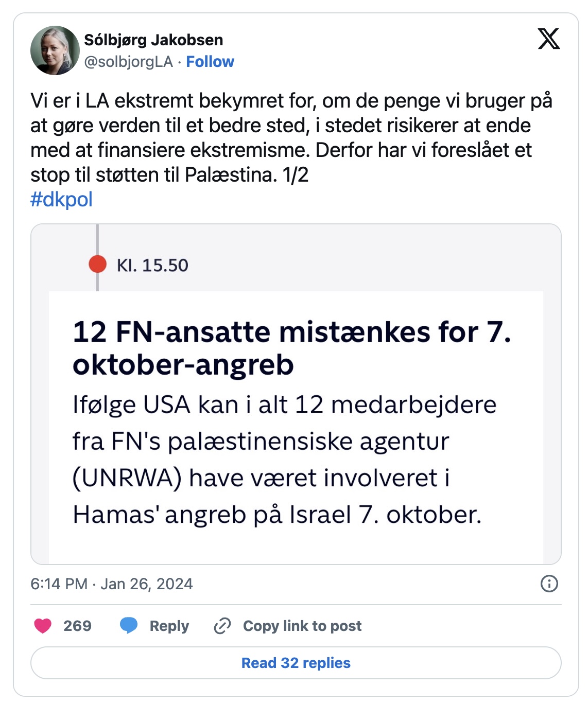Click the chain link copy icon
The image size is (588, 704).
(222, 626)
